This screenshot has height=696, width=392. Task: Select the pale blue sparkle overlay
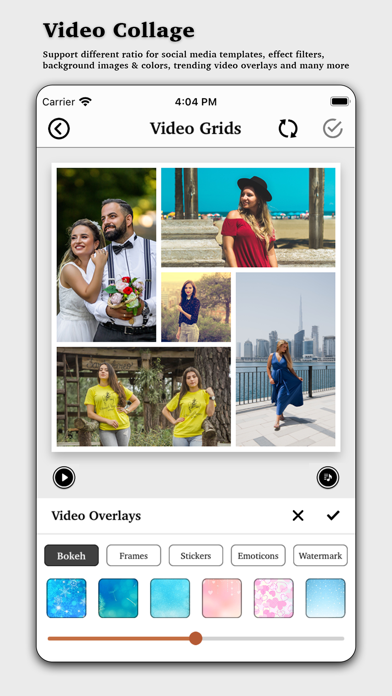(325, 598)
